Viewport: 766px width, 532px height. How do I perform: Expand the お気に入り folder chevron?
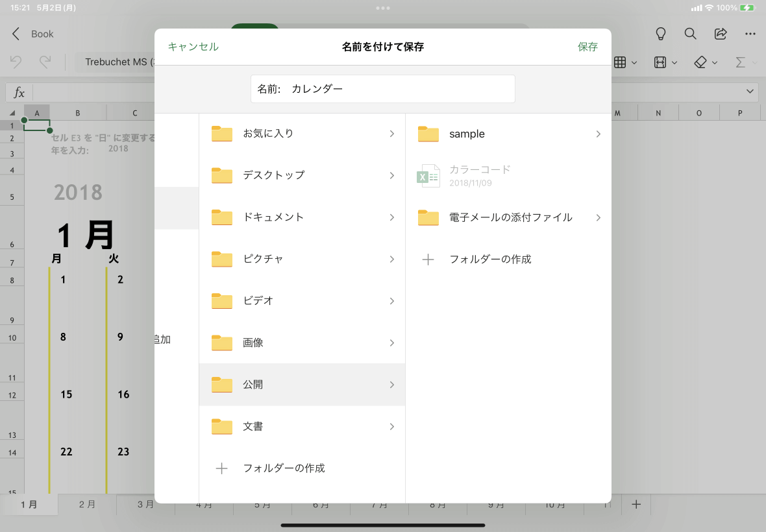(x=391, y=134)
